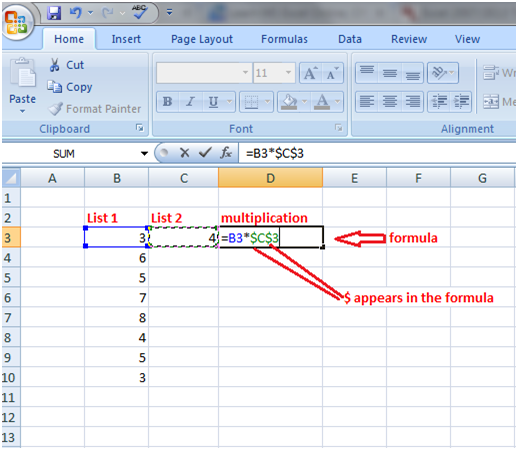Open the Paste options arrow
The width and height of the screenshot is (518, 450).
click(22, 111)
